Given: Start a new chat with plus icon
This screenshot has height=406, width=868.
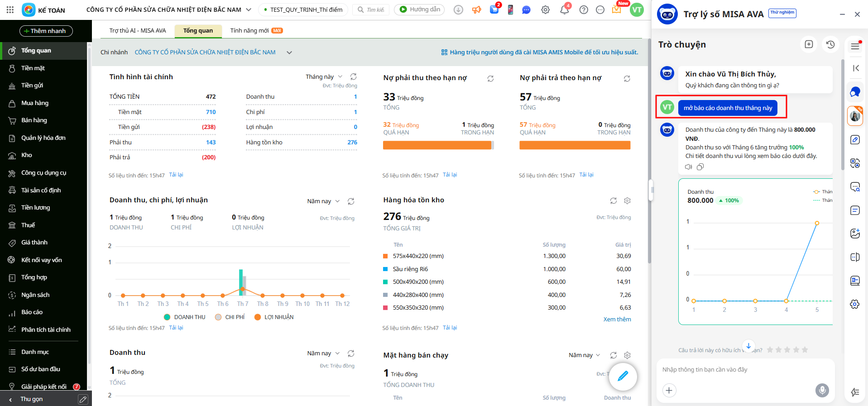Looking at the screenshot, I should pyautogui.click(x=809, y=44).
